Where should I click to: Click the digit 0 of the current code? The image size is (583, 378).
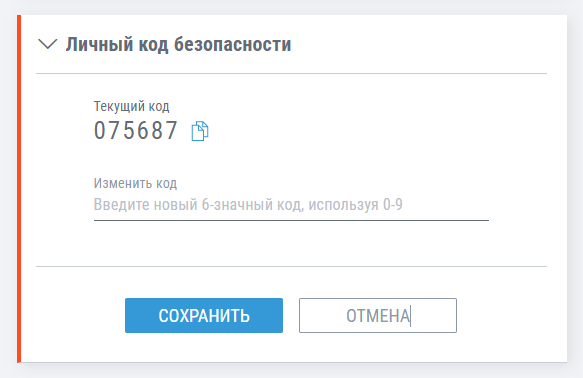[x=100, y=131]
